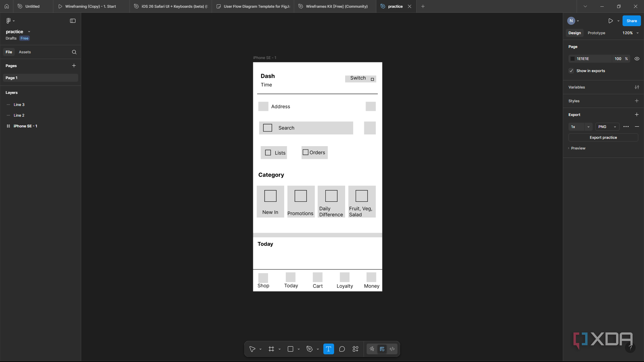Screen dimensions: 644x362
Task: Open the Actions/components tool
Action: [356, 349]
